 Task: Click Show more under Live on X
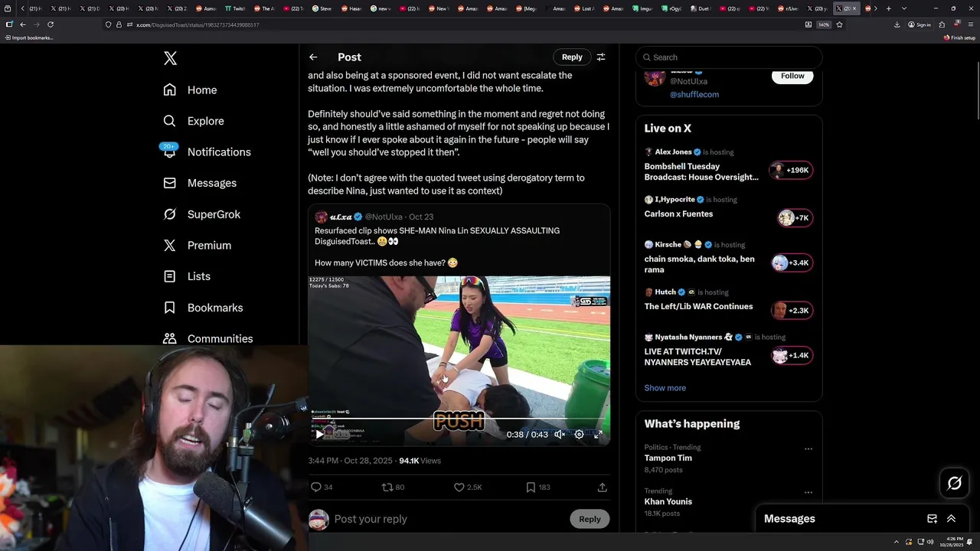tap(665, 388)
